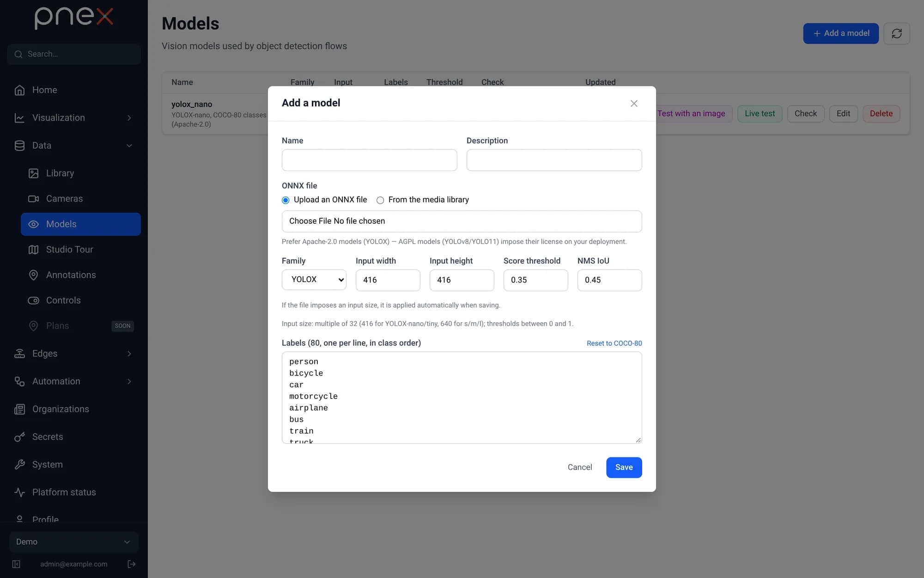The width and height of the screenshot is (924, 578).
Task: Click the Cameras video icon
Action: coord(33,199)
